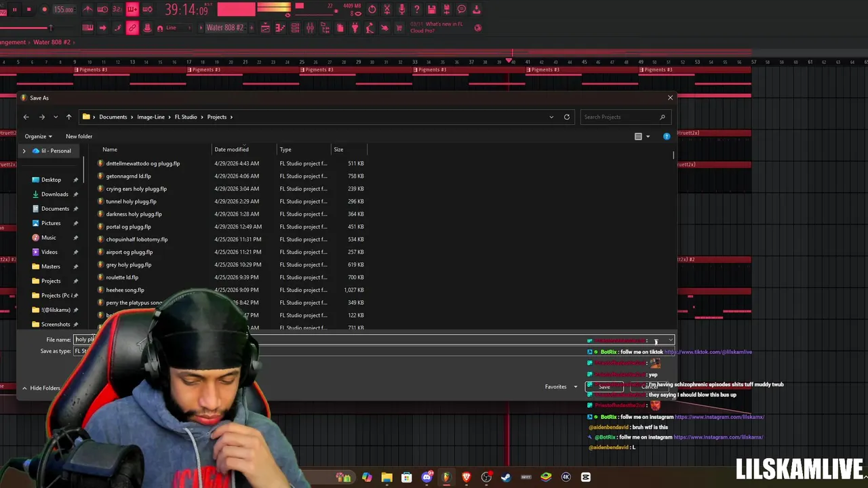Viewport: 868px width, 488px height.
Task: Click the audio editor scissors icon
Action: coord(387,9)
